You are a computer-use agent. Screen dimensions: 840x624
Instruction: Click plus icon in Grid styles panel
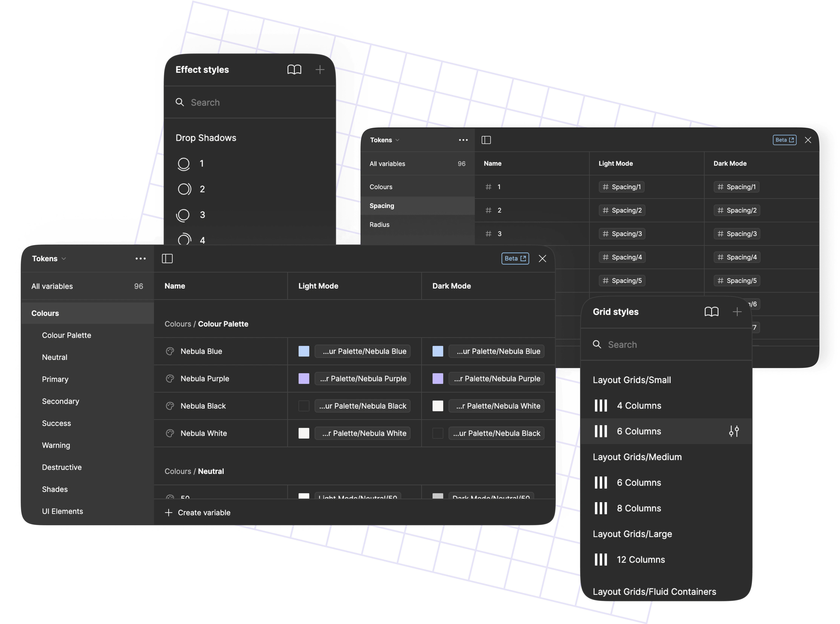tap(736, 312)
